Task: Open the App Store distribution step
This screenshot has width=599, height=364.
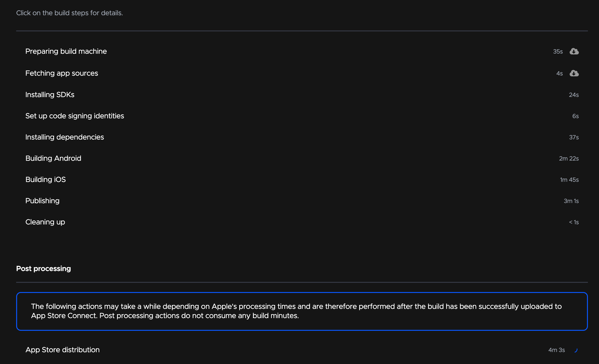Action: coord(63,350)
